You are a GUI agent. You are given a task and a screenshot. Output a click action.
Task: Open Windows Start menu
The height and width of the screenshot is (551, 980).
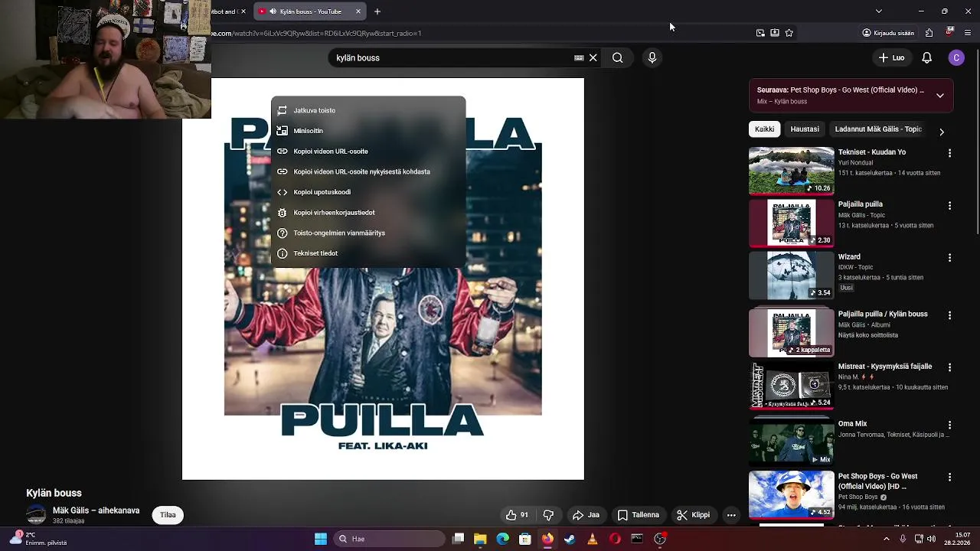(x=321, y=539)
